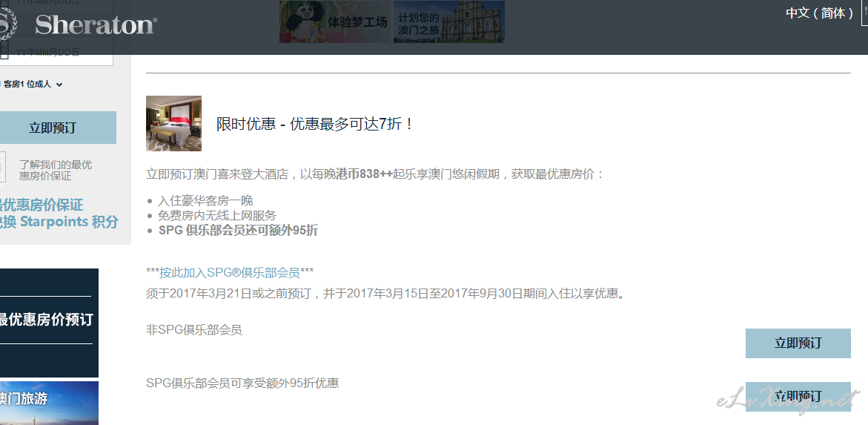The height and width of the screenshot is (425, 868).
Task: Click the 非SPG俱乐部会员 label
Action: pos(193,330)
